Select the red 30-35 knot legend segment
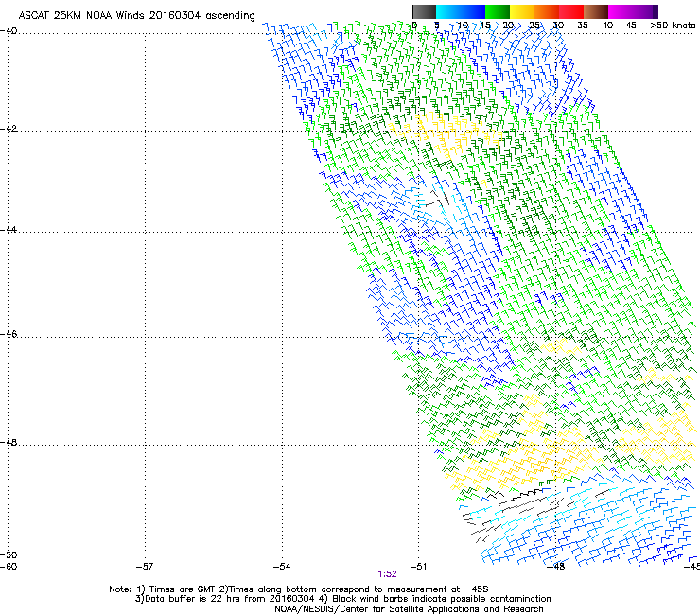 coord(571,11)
